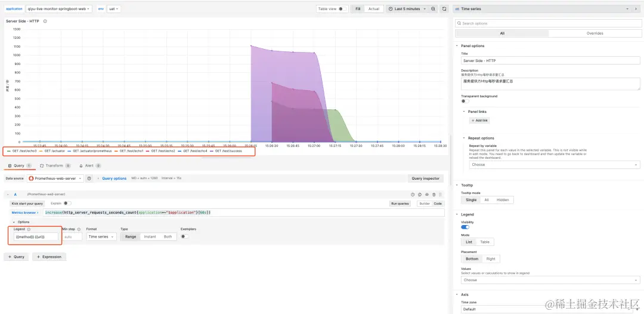The image size is (644, 314).
Task: Add a new Expression
Action: coord(49,257)
